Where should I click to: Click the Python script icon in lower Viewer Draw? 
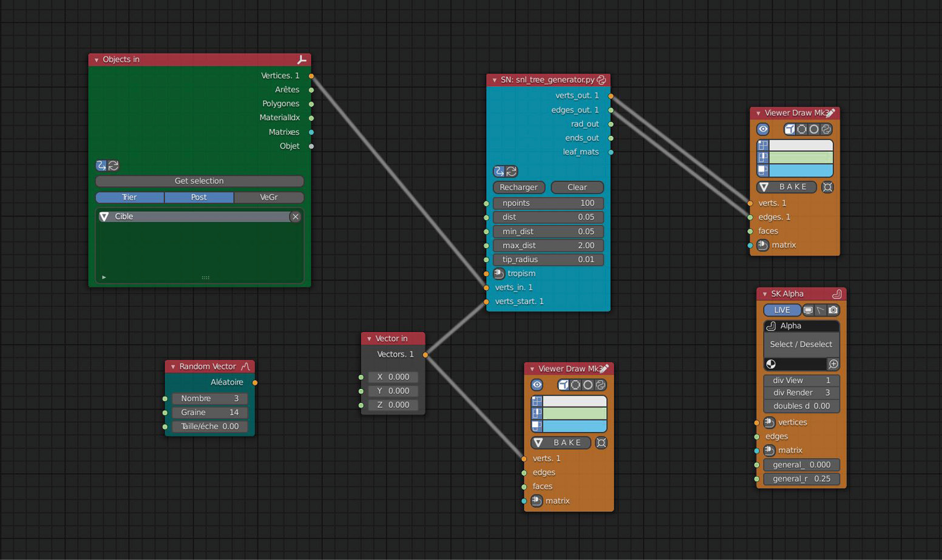[x=600, y=385]
